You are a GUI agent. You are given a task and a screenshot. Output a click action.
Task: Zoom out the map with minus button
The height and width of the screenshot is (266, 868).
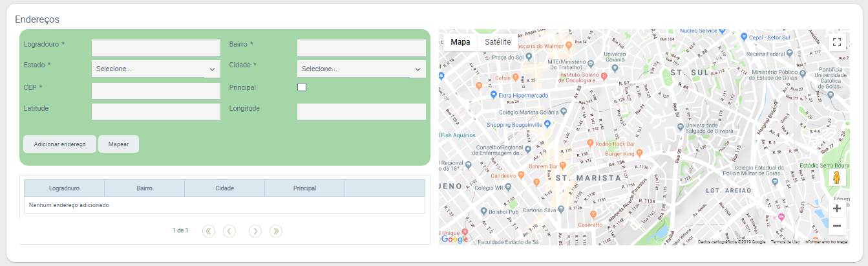[x=837, y=226]
